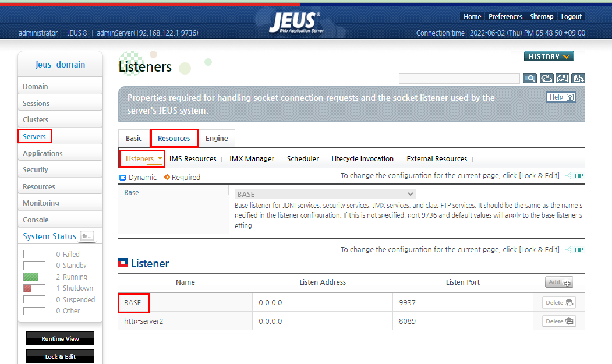Click the '1 Shutdown' status text

point(75,288)
